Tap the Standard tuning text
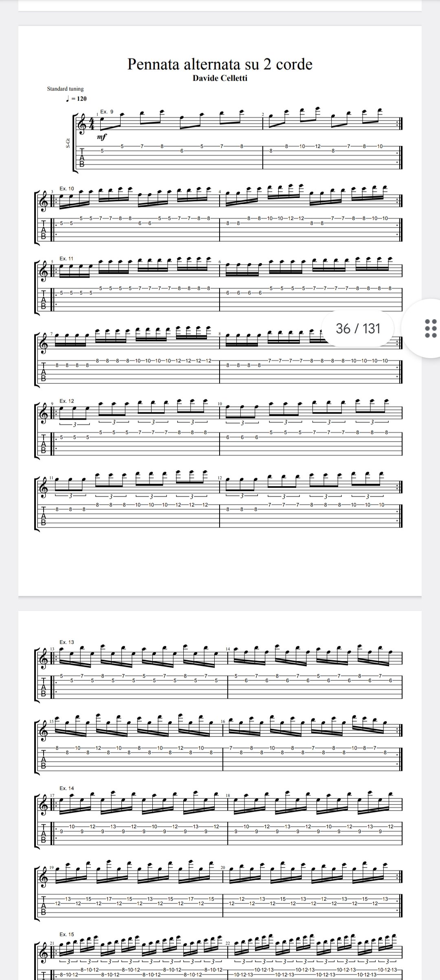 [x=65, y=89]
